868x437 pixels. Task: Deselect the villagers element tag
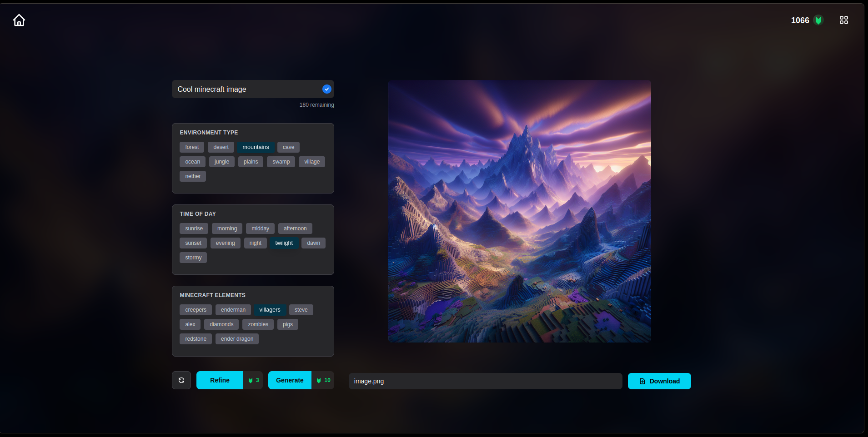(270, 310)
